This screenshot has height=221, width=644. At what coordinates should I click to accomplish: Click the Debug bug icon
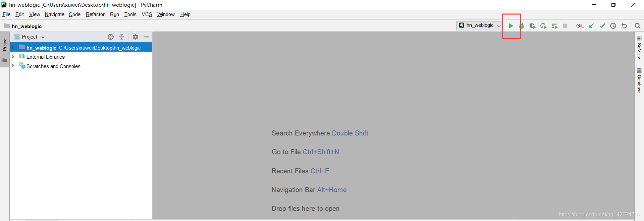click(522, 26)
